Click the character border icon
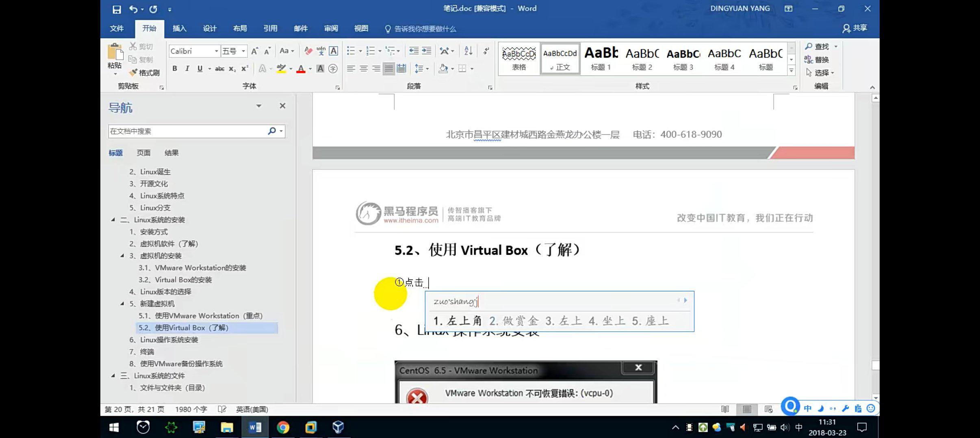 pyautogui.click(x=334, y=51)
